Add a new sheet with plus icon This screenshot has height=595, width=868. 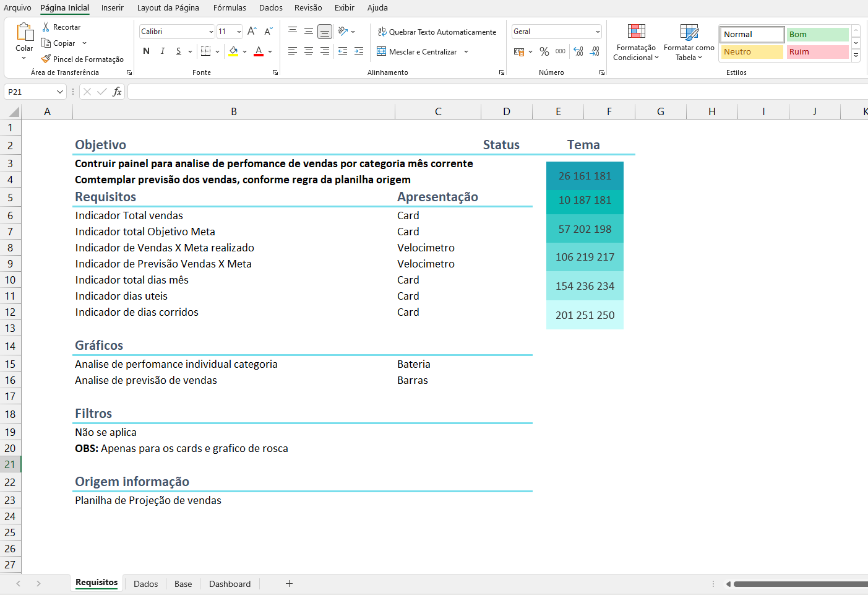click(x=289, y=583)
